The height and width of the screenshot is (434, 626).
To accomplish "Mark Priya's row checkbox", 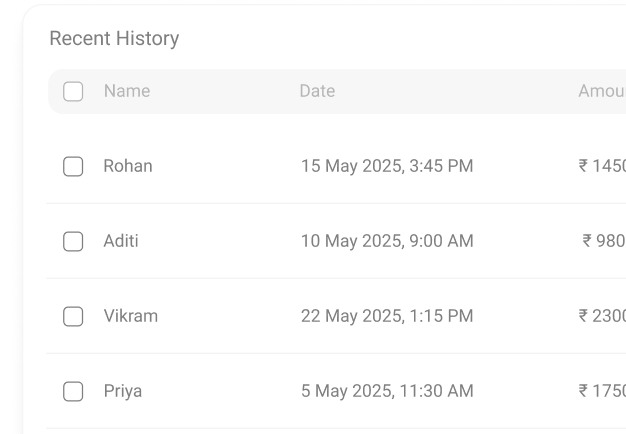I will click(x=73, y=391).
